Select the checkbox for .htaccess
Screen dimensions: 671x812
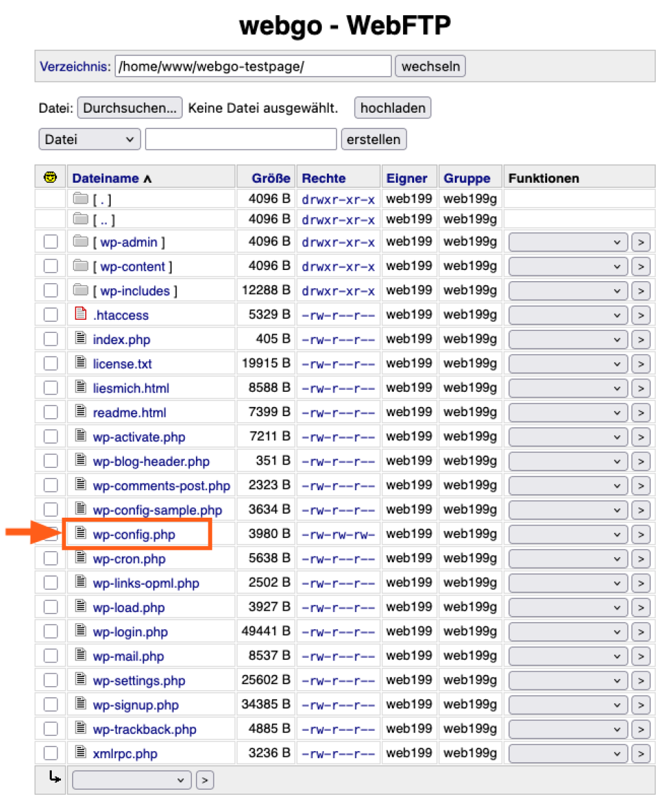50,315
